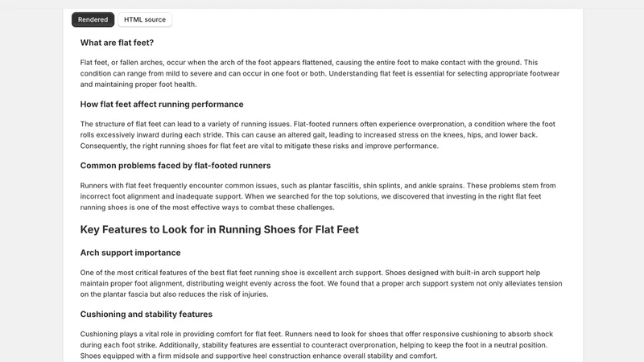Click paragraph starting 'One of the most critical'
Image resolution: width=644 pixels, height=362 pixels.
click(x=320, y=284)
